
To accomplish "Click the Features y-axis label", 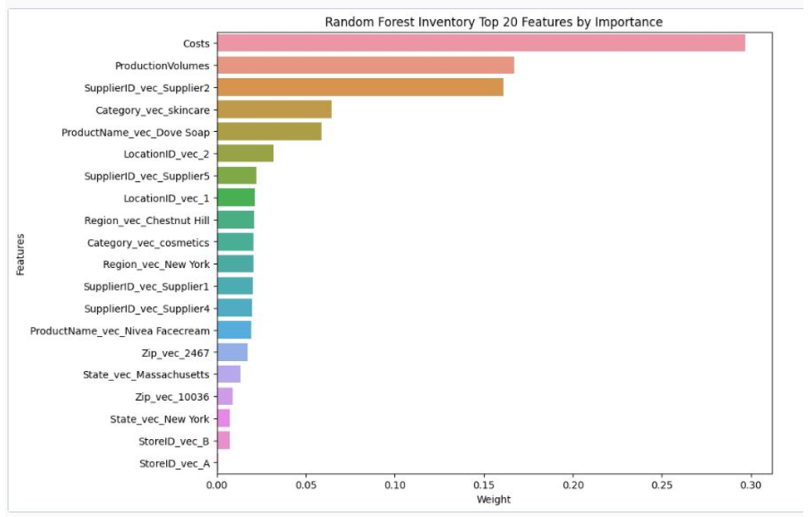I will click(x=20, y=254).
